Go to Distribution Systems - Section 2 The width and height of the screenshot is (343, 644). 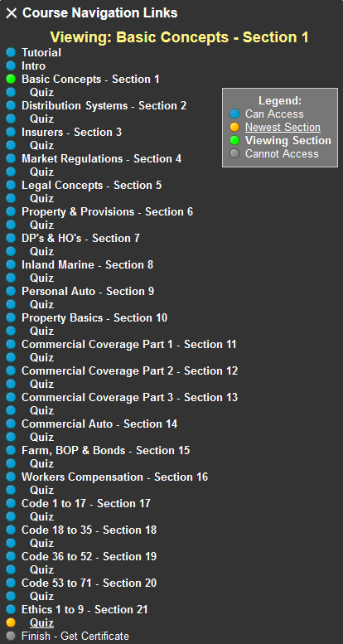[x=104, y=105]
